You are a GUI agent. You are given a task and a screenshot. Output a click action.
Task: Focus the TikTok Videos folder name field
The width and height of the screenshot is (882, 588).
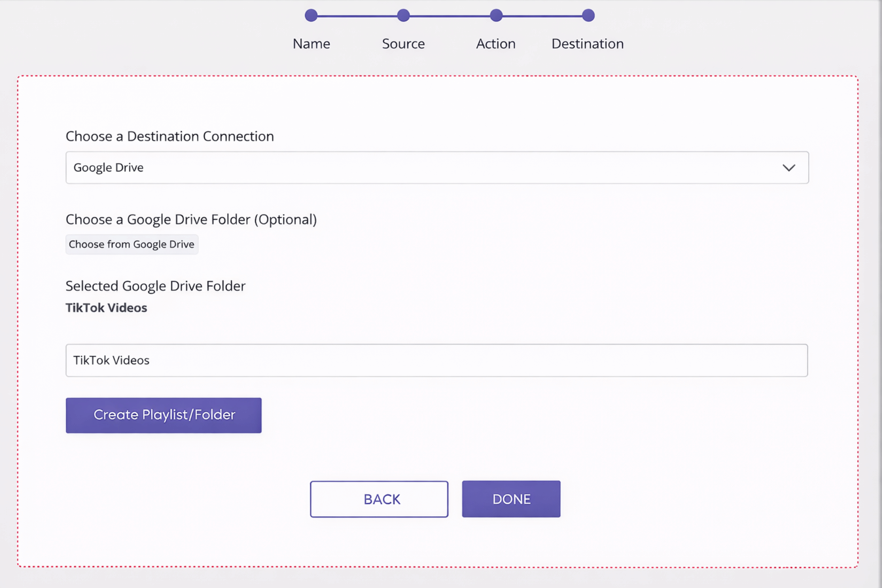click(x=436, y=360)
